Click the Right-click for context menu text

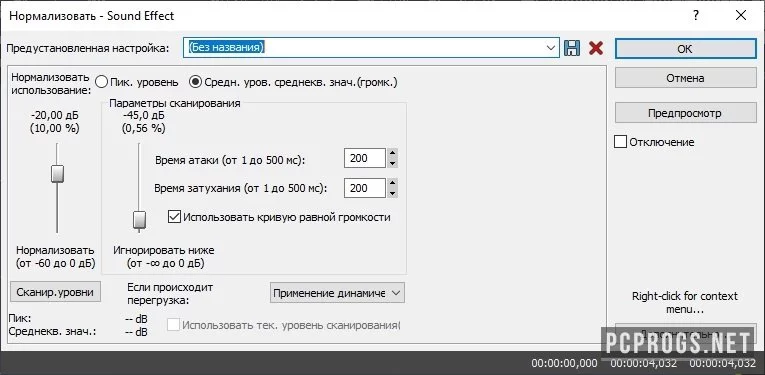(684, 302)
